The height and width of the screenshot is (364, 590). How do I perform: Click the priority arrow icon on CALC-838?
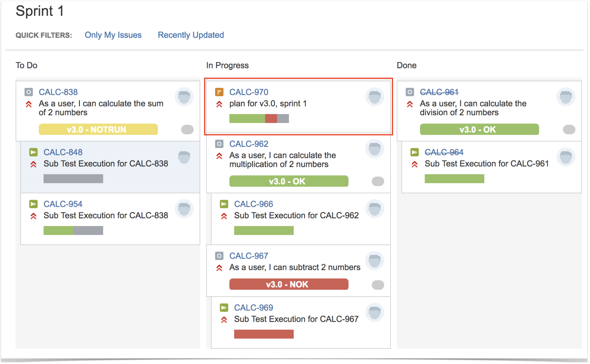(29, 104)
